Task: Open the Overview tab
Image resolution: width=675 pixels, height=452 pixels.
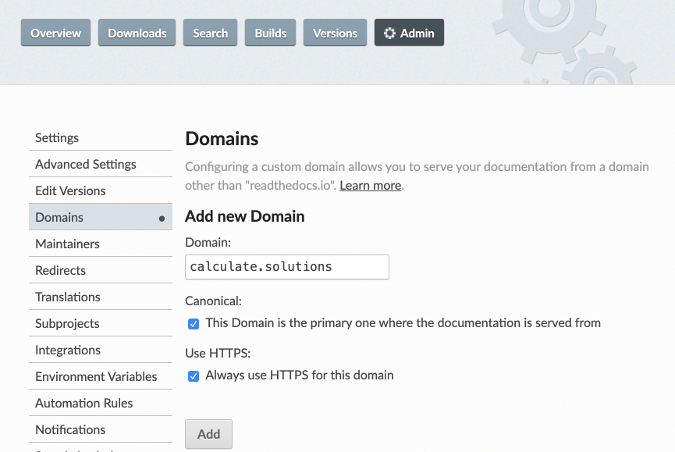Action: pos(56,33)
